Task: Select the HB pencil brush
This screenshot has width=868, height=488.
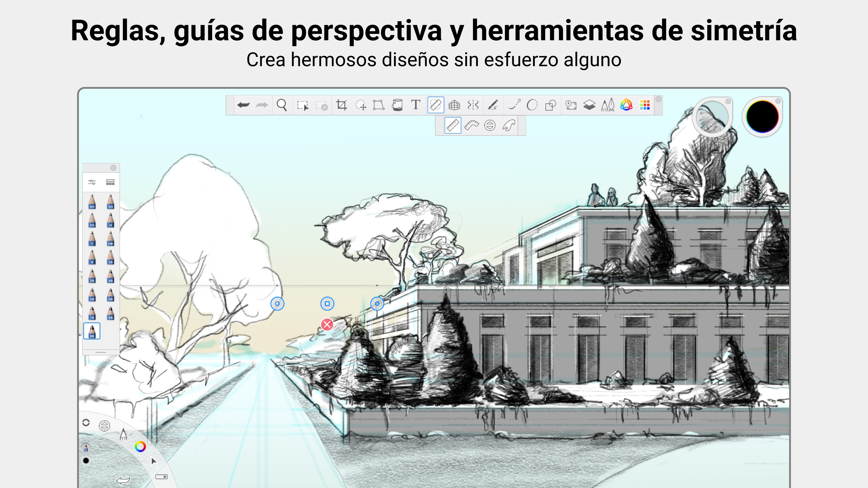Action: click(x=111, y=238)
